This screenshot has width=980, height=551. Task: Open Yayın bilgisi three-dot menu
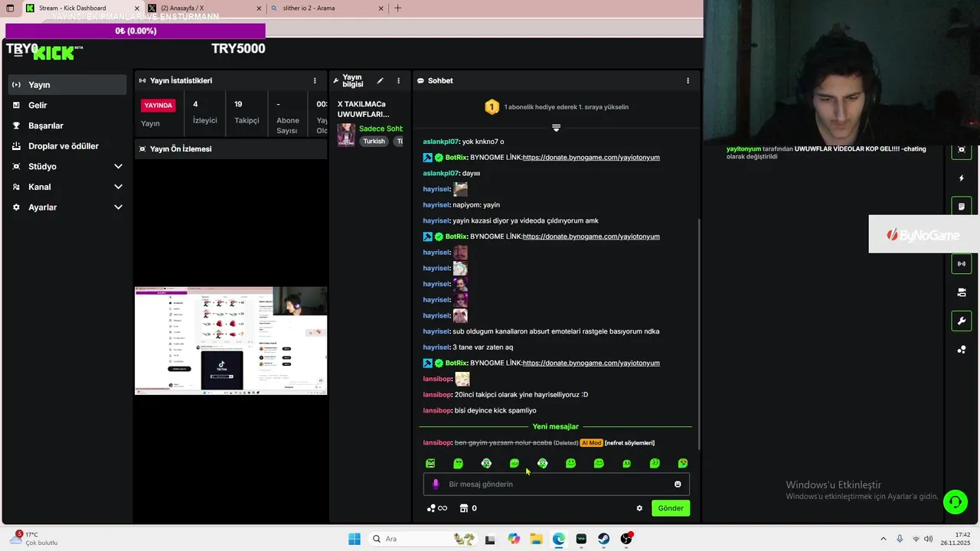(398, 80)
